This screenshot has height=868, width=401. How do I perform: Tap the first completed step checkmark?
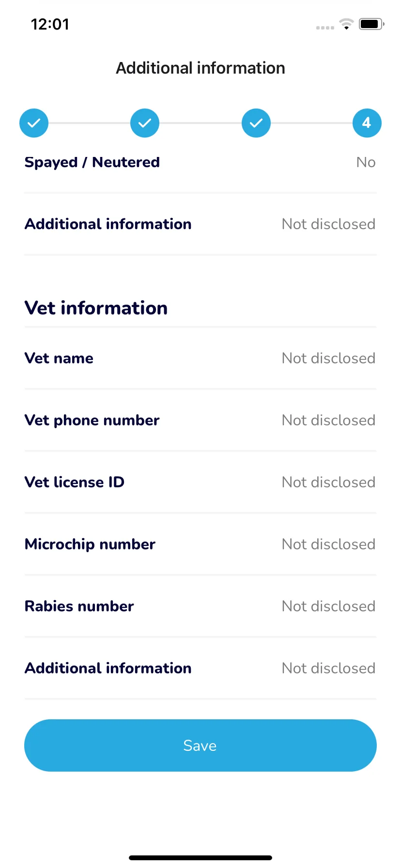coord(34,123)
